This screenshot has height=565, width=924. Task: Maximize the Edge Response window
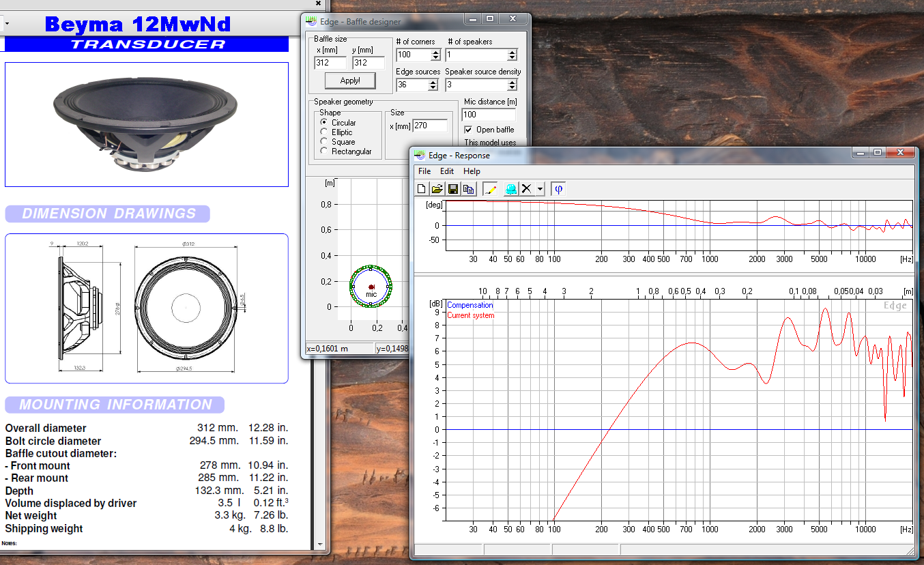878,152
